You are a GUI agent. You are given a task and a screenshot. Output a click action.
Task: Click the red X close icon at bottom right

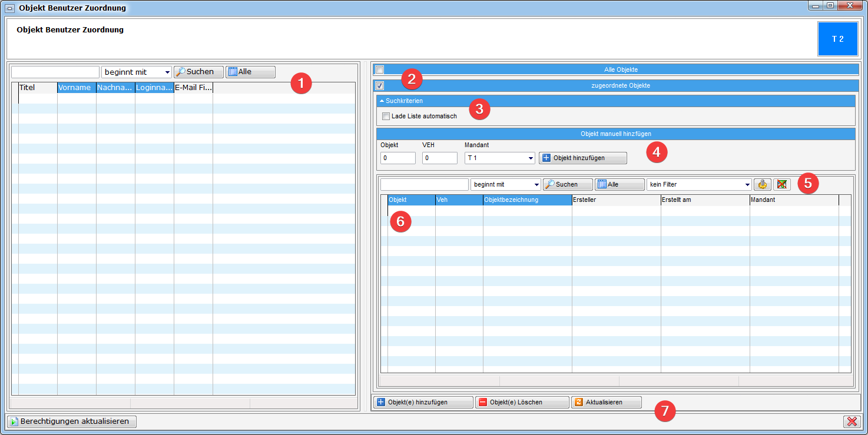[852, 421]
